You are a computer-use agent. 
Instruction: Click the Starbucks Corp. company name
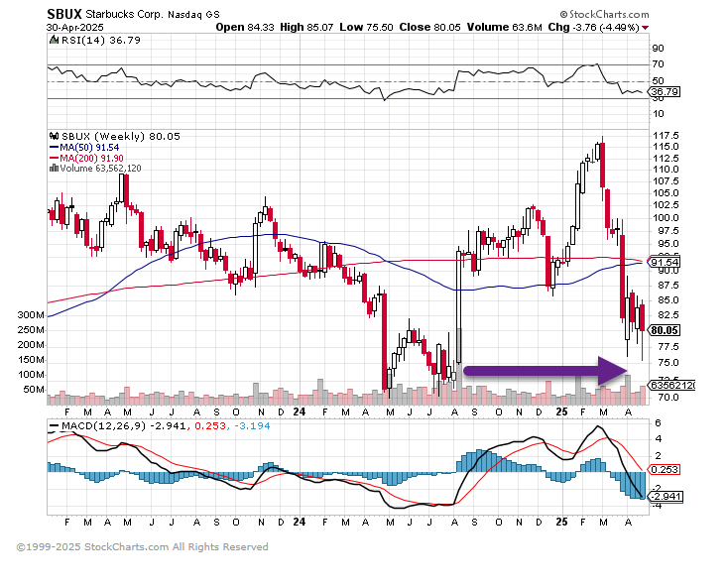(x=124, y=15)
